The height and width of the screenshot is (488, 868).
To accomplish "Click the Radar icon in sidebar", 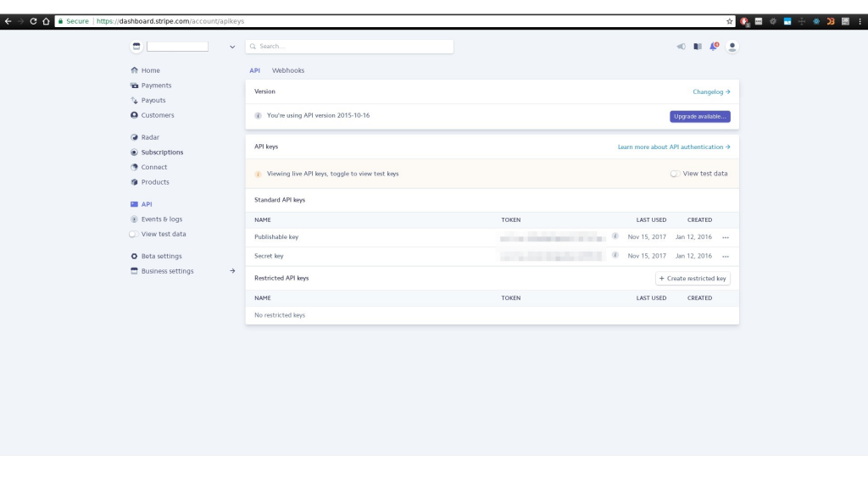I will [134, 137].
